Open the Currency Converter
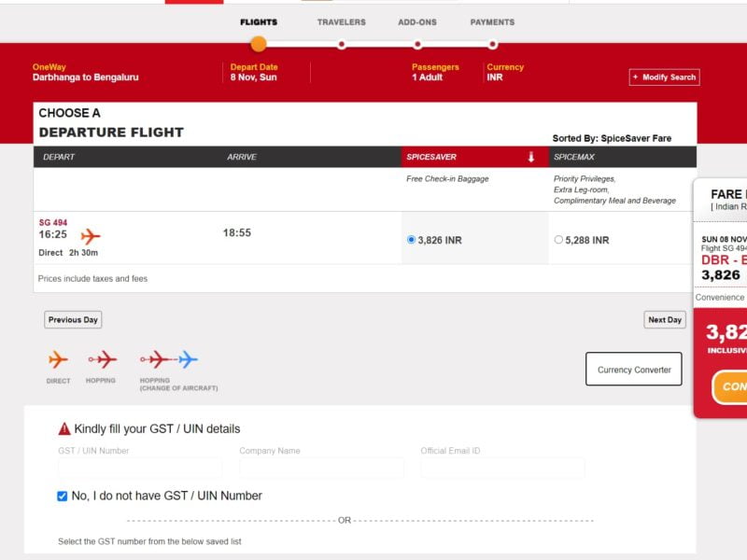The image size is (747, 560). pos(634,370)
